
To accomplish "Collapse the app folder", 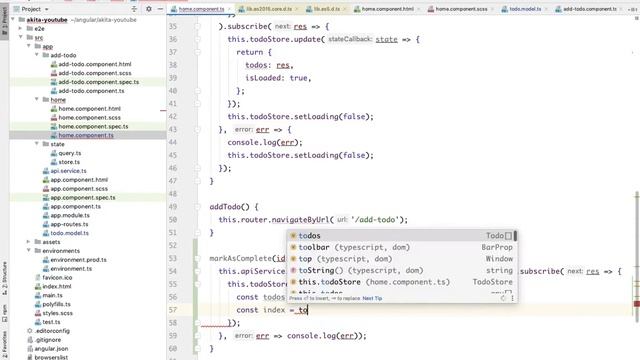I will pyautogui.click(x=29, y=46).
